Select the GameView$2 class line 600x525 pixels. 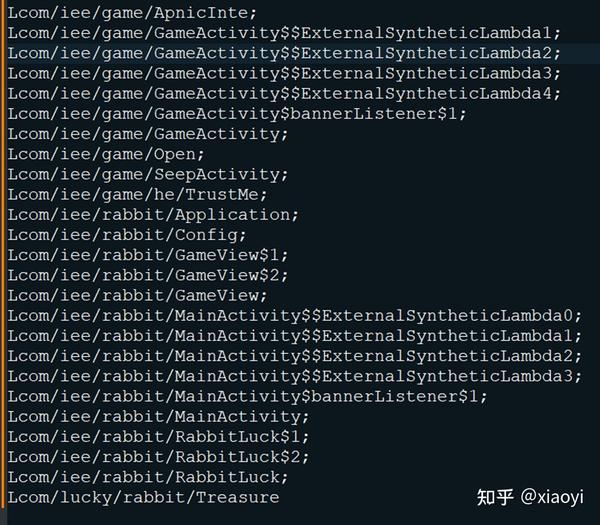pos(147,275)
